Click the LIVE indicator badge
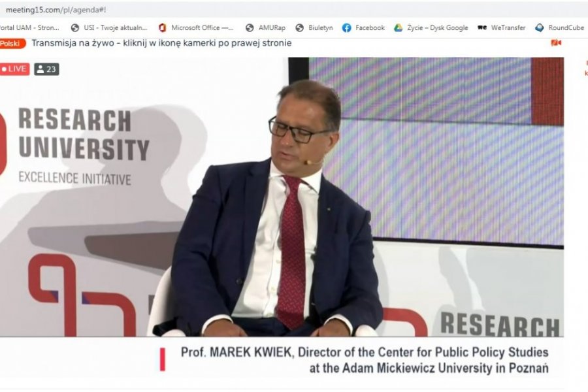This screenshot has height=392, width=588. point(14,69)
